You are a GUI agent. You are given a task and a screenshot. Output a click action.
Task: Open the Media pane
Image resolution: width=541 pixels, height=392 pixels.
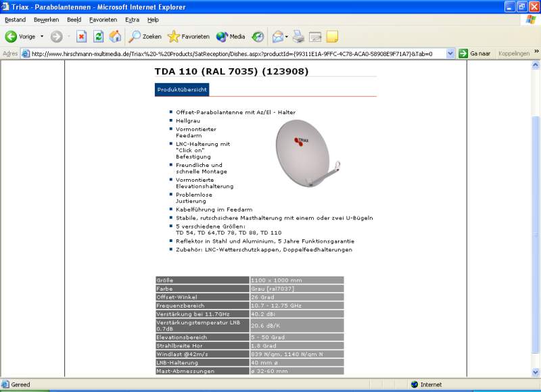(231, 36)
